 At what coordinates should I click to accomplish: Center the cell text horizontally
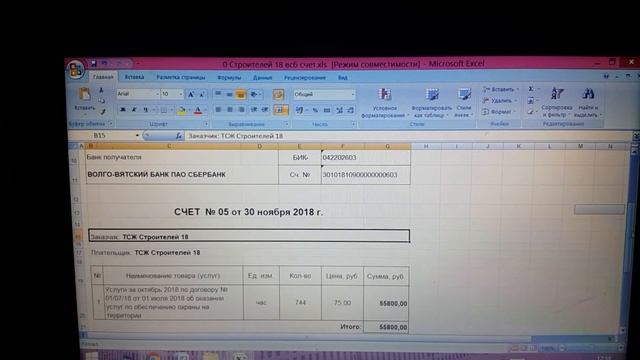click(230, 110)
